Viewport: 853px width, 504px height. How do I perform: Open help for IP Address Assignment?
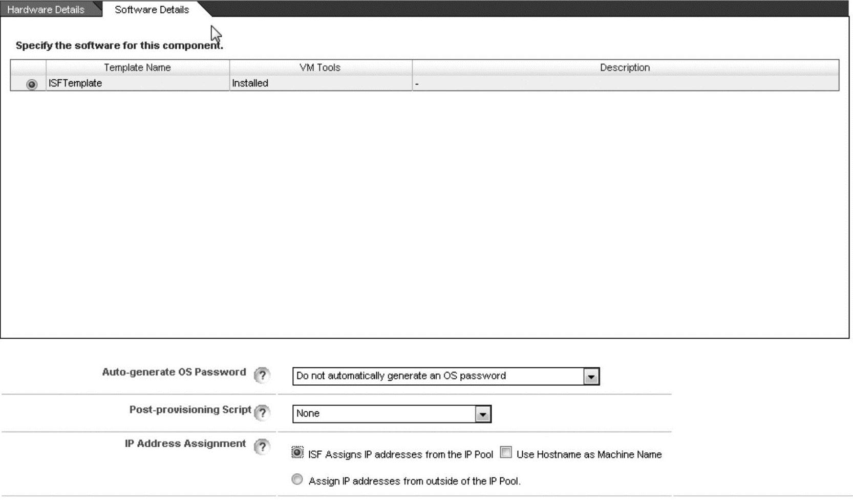point(262,447)
